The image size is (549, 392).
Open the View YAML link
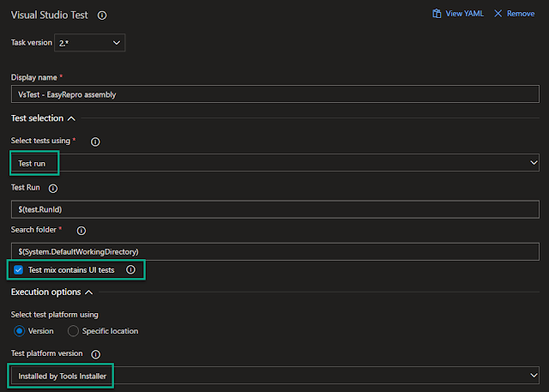pyautogui.click(x=464, y=14)
